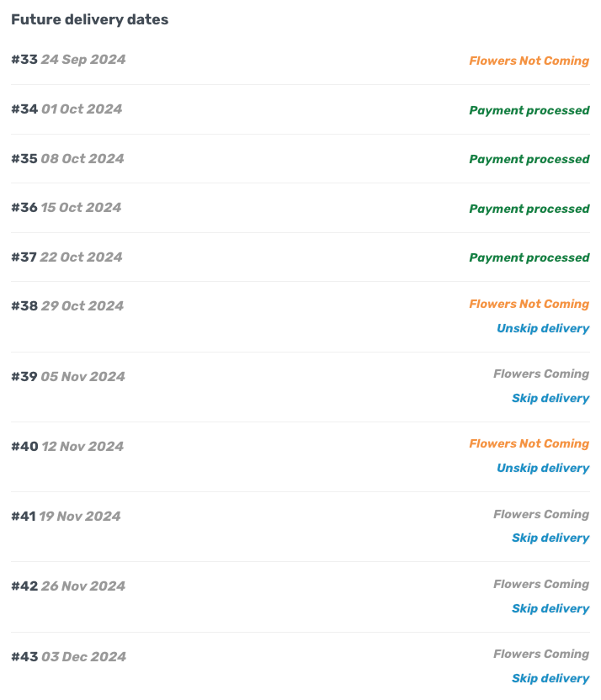This screenshot has height=700, width=601.
Task: Click Flowers Not Coming status for #38
Action: (x=529, y=304)
